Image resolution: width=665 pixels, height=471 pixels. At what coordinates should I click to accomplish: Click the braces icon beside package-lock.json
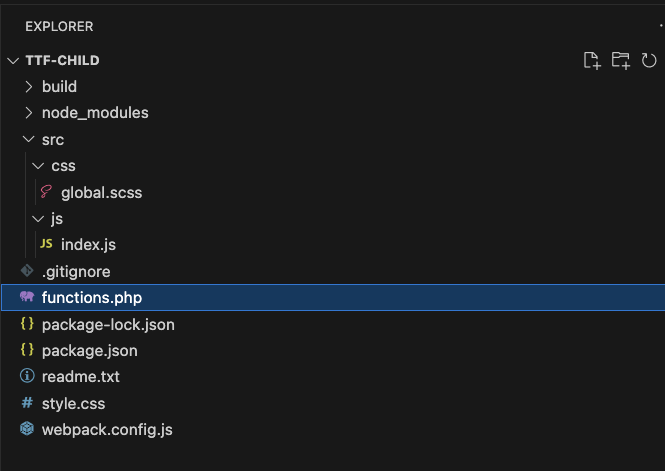pyautogui.click(x=27, y=324)
